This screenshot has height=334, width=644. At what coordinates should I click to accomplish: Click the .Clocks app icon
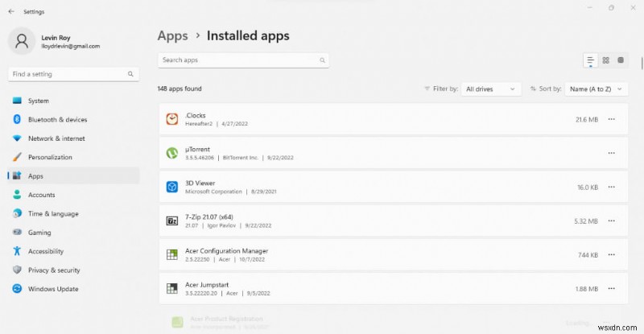[x=172, y=119]
